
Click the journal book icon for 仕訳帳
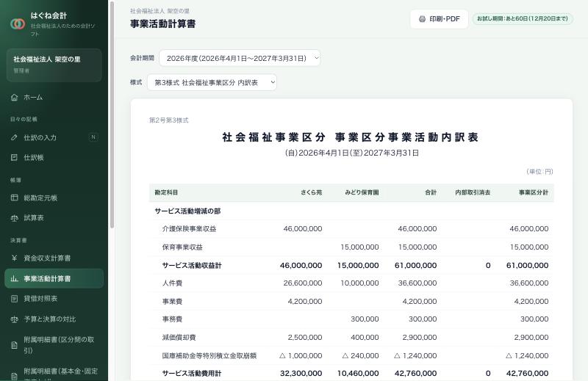pos(14,158)
